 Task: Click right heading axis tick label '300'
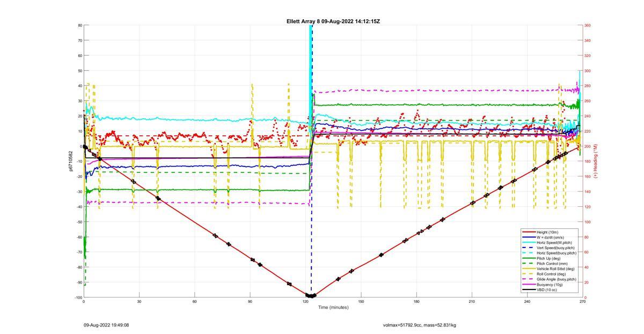click(588, 71)
